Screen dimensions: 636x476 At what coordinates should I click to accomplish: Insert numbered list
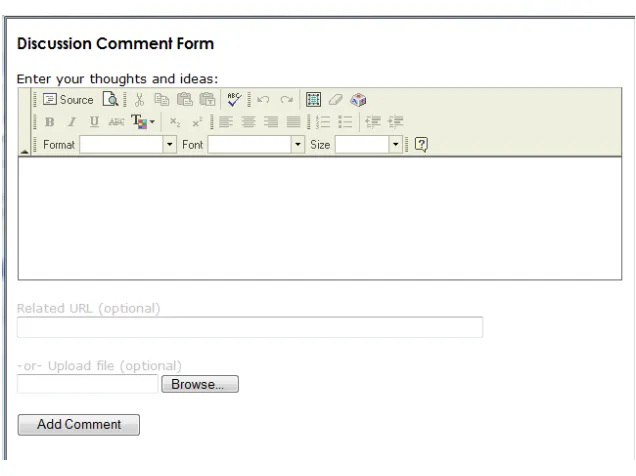tap(323, 122)
